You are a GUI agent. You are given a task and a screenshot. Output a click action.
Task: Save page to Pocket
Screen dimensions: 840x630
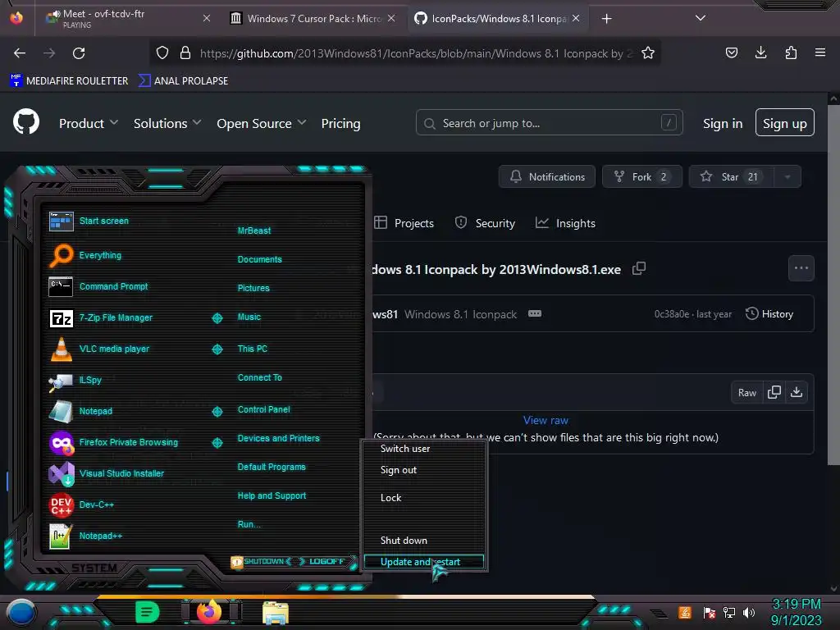coord(731,52)
